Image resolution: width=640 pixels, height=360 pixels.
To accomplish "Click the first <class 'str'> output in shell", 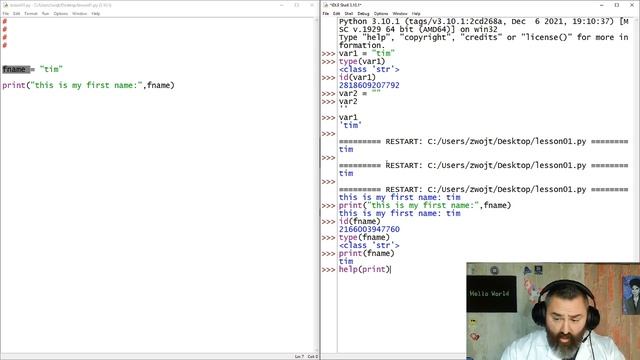I will coord(369,69).
